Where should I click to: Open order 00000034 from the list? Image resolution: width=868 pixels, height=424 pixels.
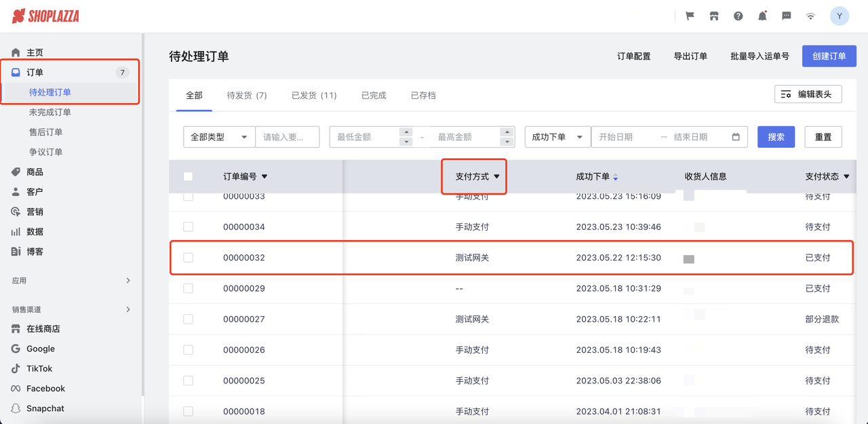click(x=244, y=227)
